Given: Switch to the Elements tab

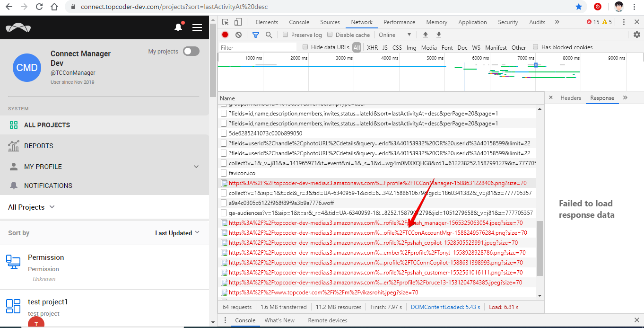Looking at the screenshot, I should [x=267, y=22].
